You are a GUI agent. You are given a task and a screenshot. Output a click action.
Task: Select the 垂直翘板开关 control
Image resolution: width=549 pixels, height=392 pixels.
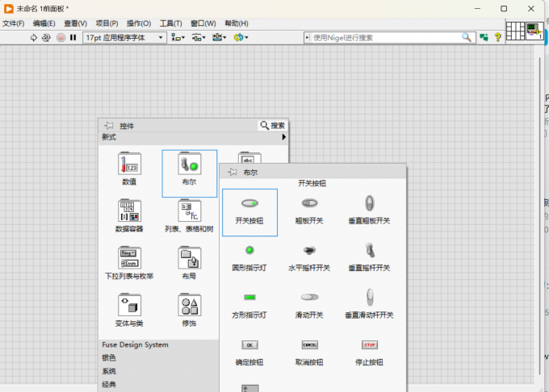(x=370, y=211)
